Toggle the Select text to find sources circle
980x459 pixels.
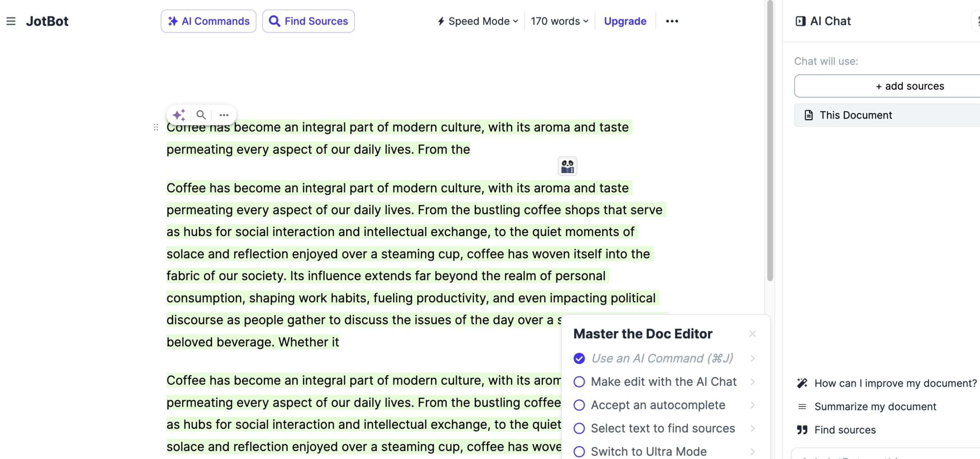[579, 428]
